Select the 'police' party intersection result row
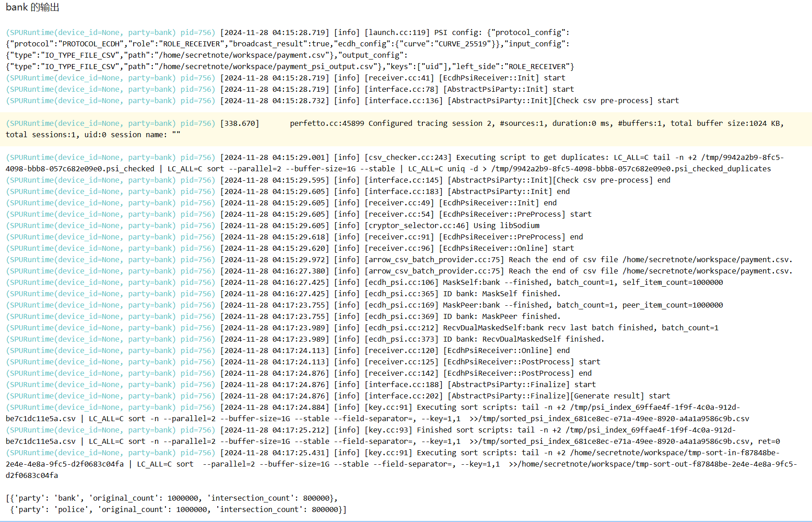This screenshot has height=522, width=812. [178, 510]
